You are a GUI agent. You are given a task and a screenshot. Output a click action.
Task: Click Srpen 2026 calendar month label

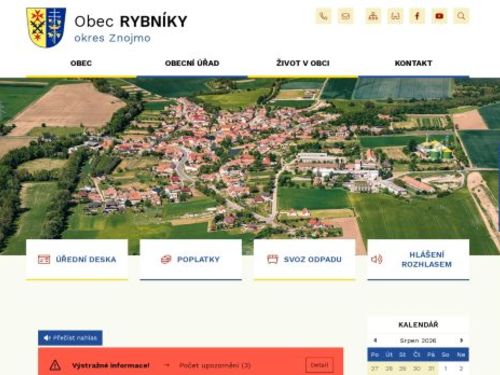tap(418, 340)
